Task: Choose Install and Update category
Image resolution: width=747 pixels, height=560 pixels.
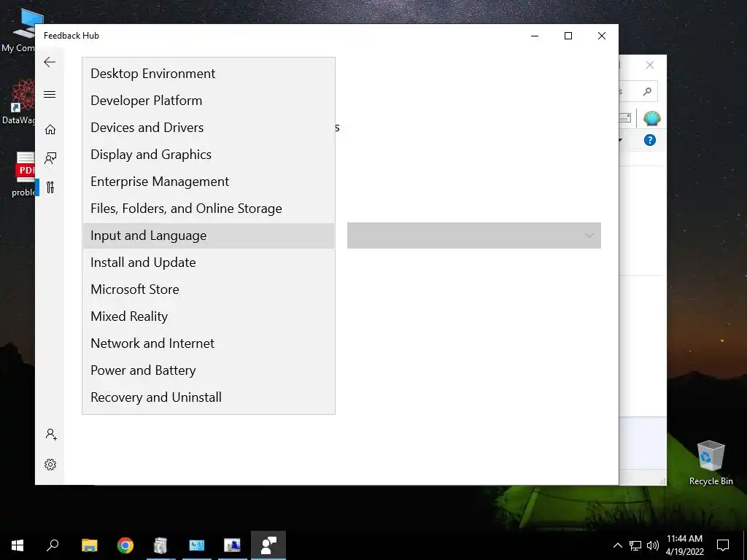Action: point(209,262)
